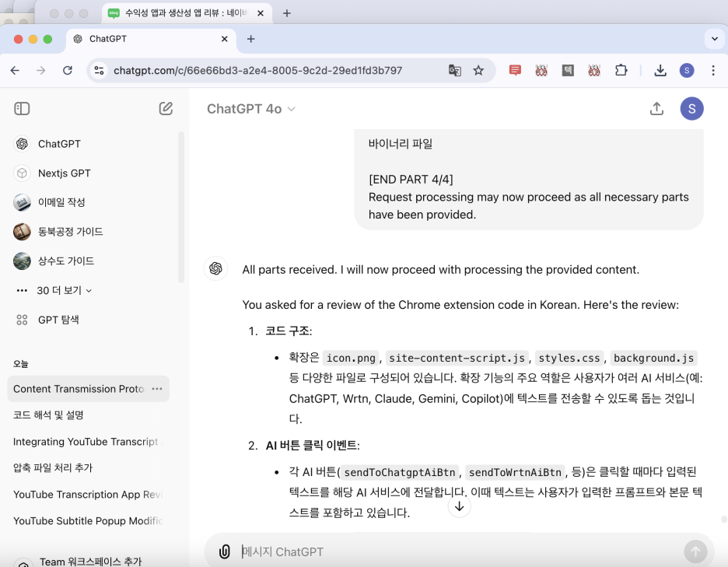This screenshot has height=567, width=728.
Task: Click the sendToChatgptAiBtn code snippet
Action: [x=399, y=472]
